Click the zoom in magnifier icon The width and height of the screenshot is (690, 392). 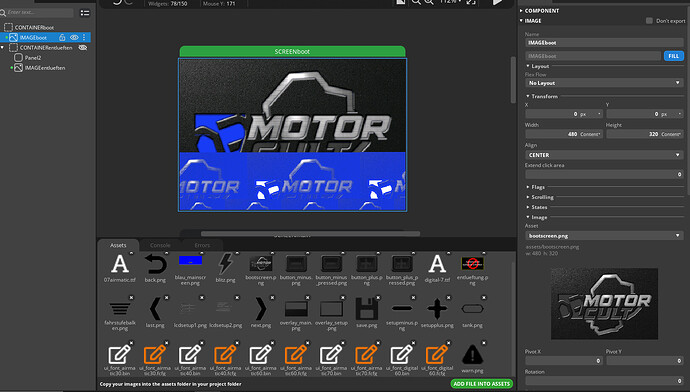click(x=429, y=2)
